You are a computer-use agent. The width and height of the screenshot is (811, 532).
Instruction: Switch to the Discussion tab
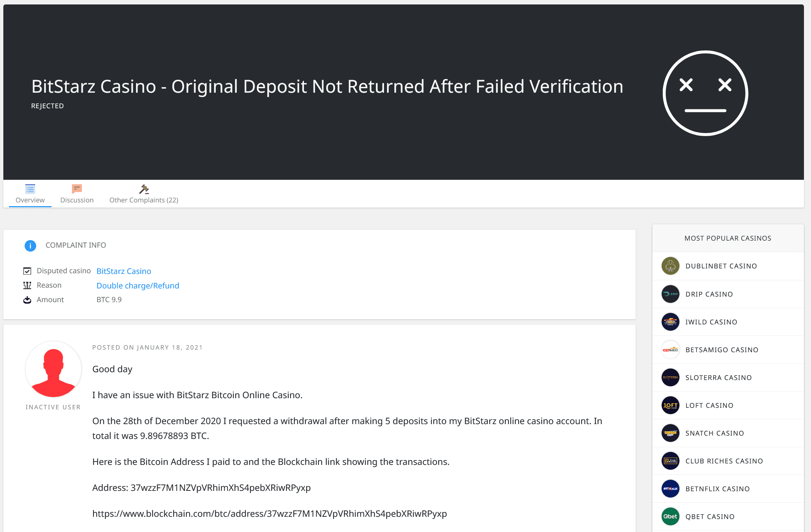tap(77, 194)
